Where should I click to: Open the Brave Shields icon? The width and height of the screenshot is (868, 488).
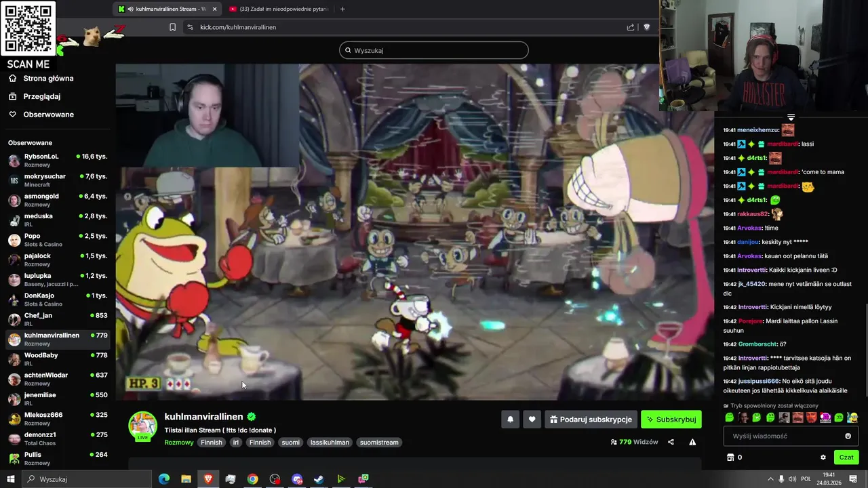(646, 27)
